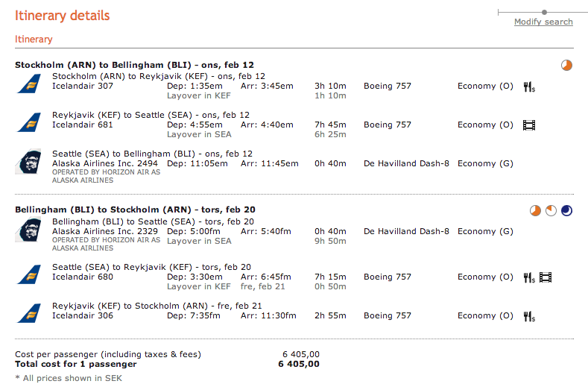588x384 pixels.
Task: Click the in-flight movie icon for Icelandair 680
Action: (546, 277)
